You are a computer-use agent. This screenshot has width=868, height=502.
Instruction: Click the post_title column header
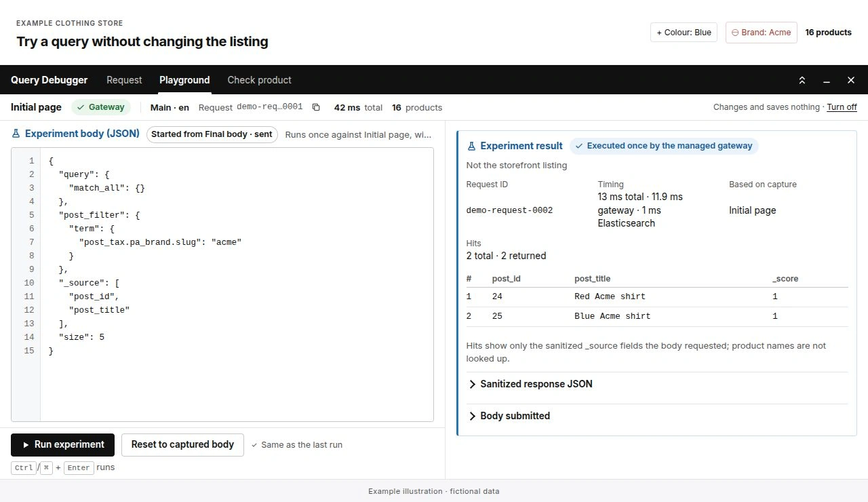(592, 279)
